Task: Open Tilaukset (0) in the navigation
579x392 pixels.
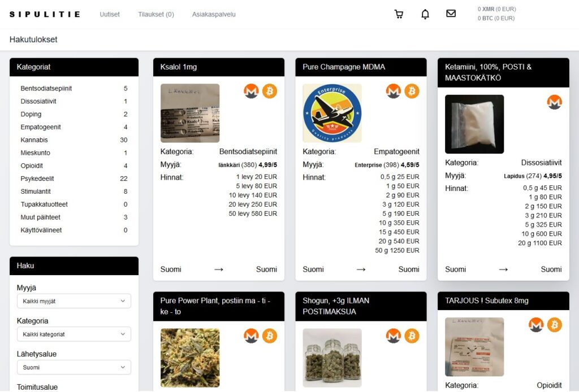Action: click(156, 14)
